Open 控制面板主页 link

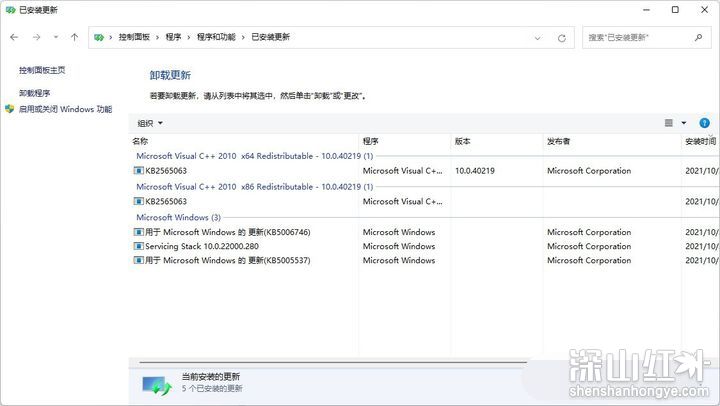42,70
